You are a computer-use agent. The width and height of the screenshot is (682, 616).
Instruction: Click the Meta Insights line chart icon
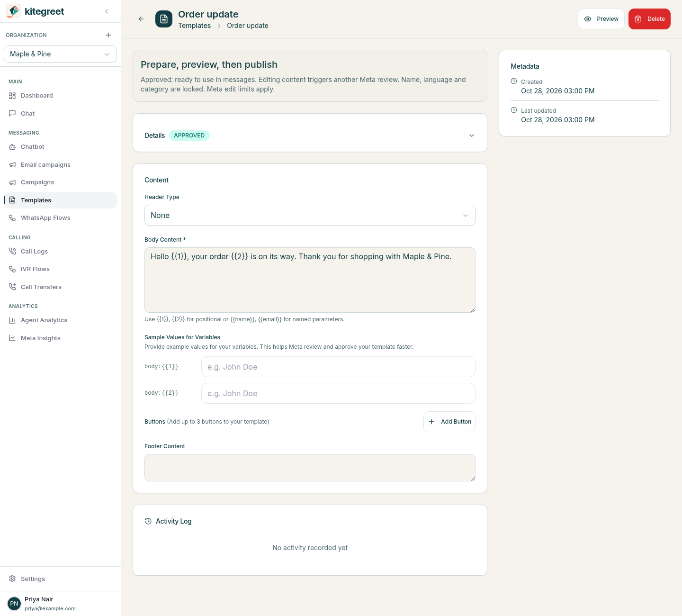click(x=12, y=338)
